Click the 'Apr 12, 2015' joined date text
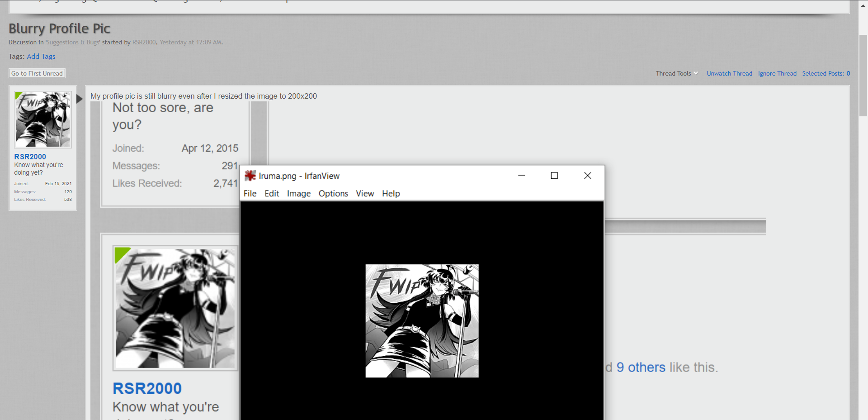 (210, 148)
